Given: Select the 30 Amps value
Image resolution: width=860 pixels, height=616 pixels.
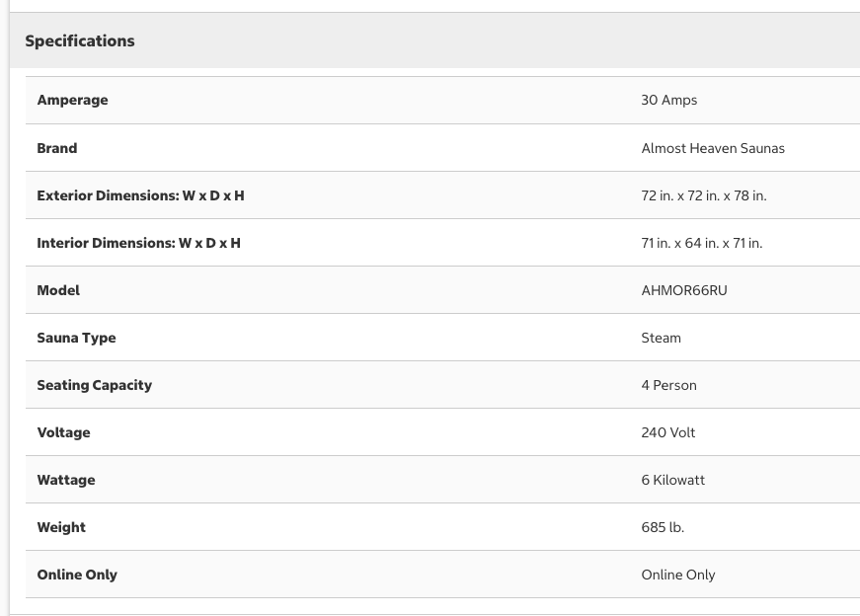Looking at the screenshot, I should tap(668, 100).
